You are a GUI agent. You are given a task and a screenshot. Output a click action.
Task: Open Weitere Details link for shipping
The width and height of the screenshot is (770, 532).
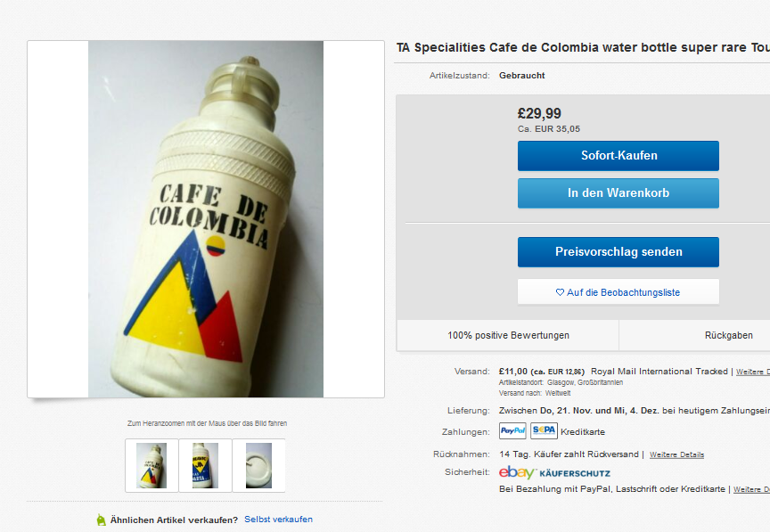(752, 372)
